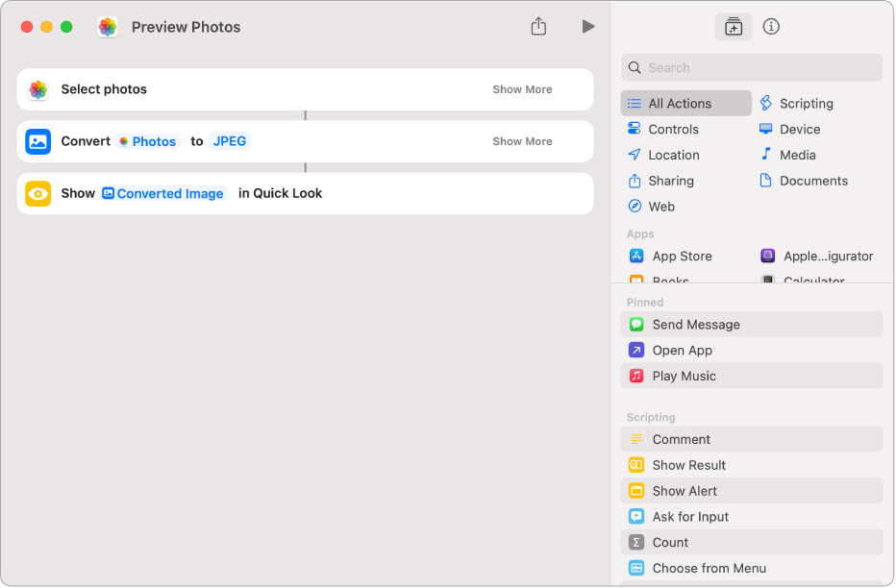Choose the Documents category
Viewport: 896px width, 588px height.
(812, 181)
